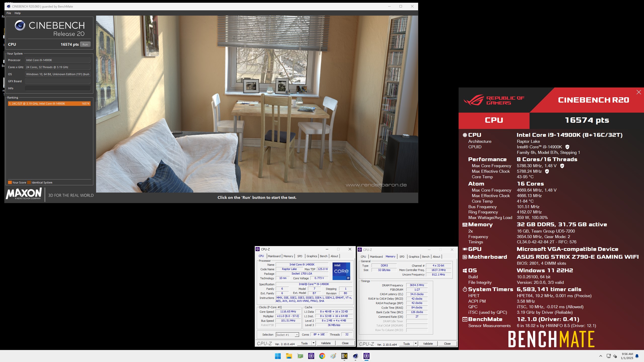Click Tools button in left CPU-Z

coord(304,343)
